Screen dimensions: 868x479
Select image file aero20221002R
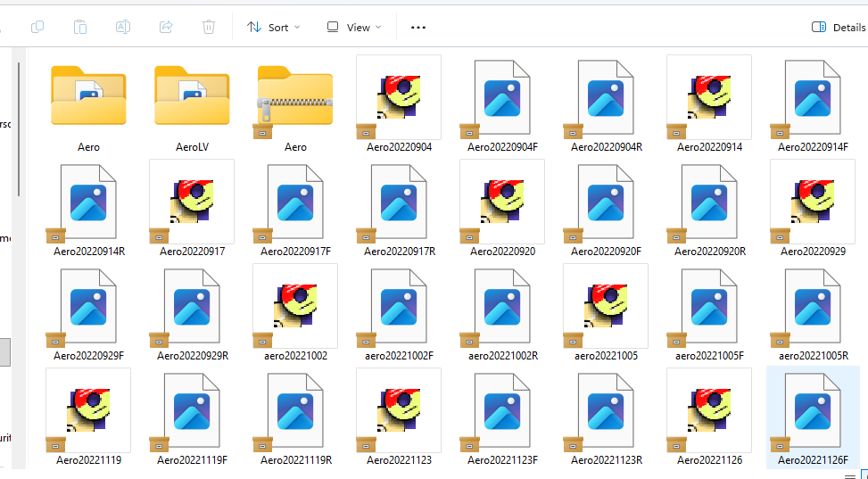[x=502, y=313]
